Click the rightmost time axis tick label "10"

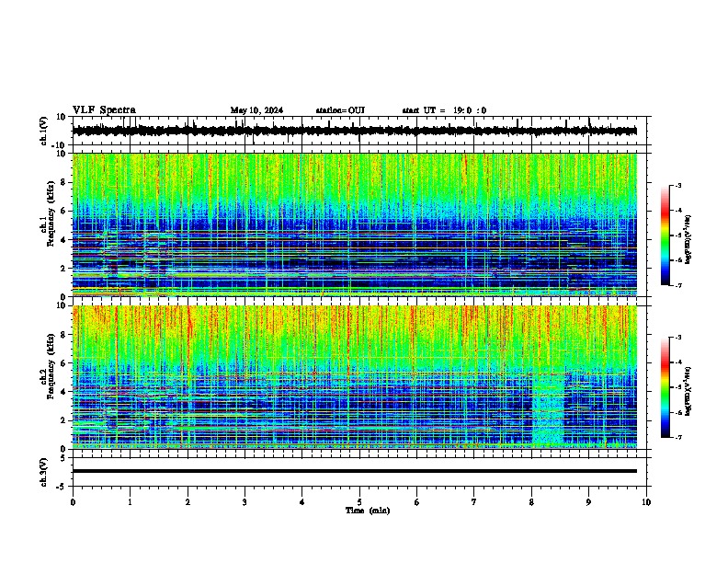click(646, 502)
